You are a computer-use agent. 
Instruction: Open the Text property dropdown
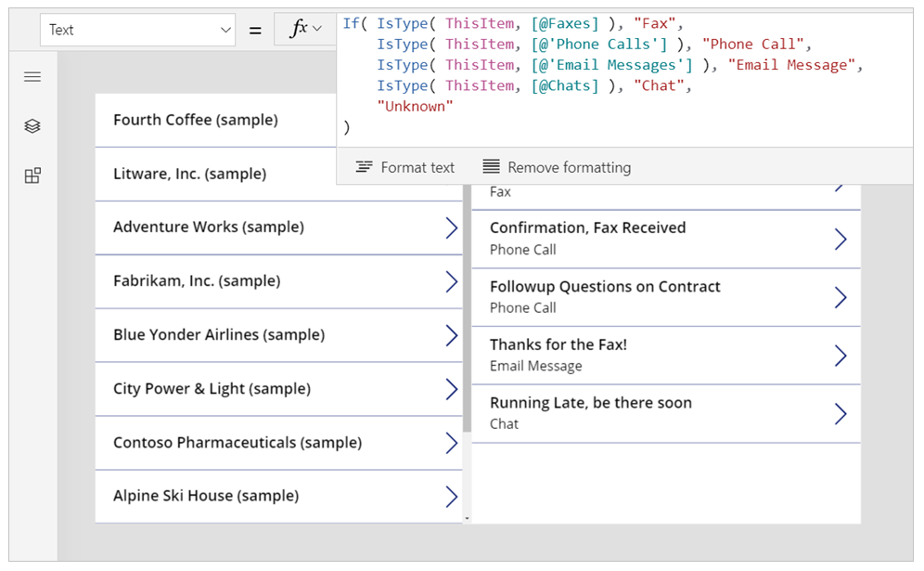[138, 30]
